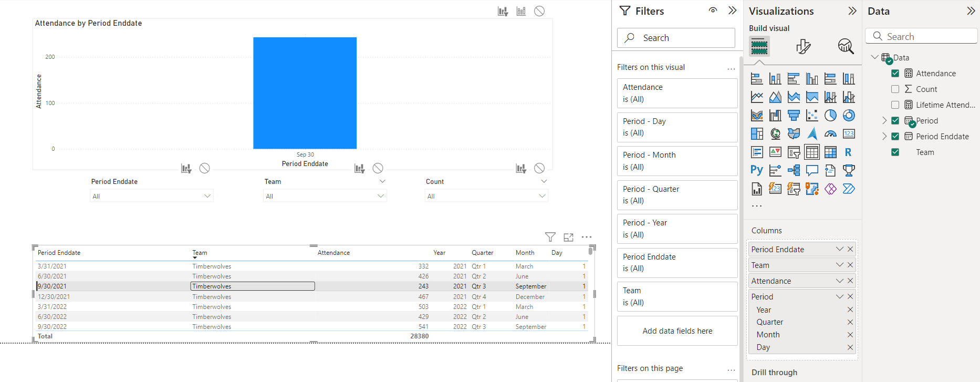Pick the Area chart visual
Image resolution: width=980 pixels, height=382 pixels.
pos(775,97)
